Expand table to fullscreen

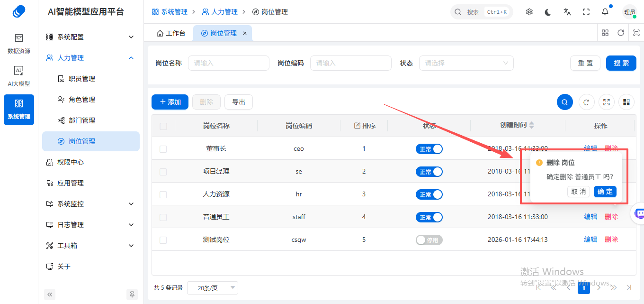pos(607,102)
